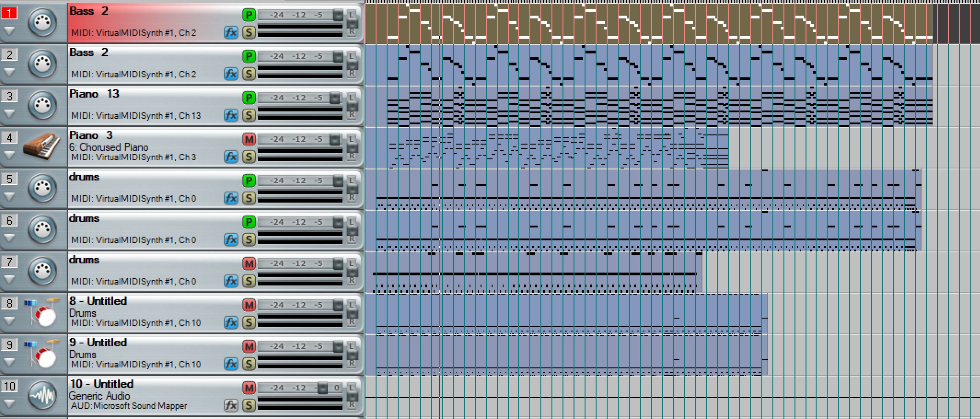
Task: Click the MIDI connector icon on Piano 13
Action: pos(42,105)
